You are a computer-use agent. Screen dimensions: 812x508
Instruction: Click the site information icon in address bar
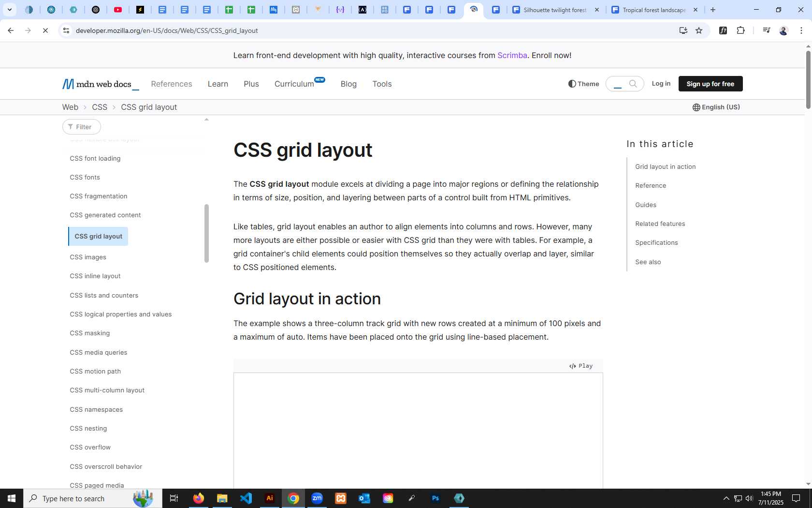coord(66,30)
